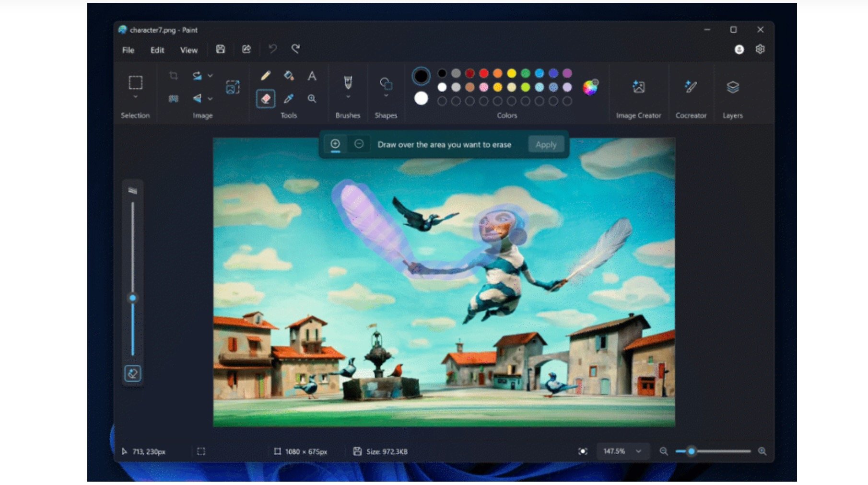Expand the zoom level dropdown showing 147.5%
Viewport: 868px width, 485px height.
coord(638,451)
